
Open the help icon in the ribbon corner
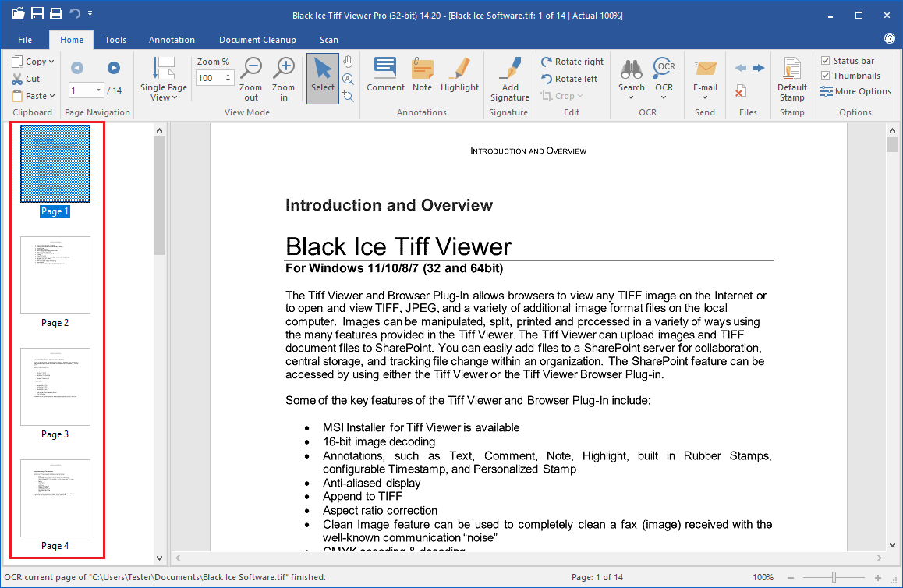tap(889, 38)
